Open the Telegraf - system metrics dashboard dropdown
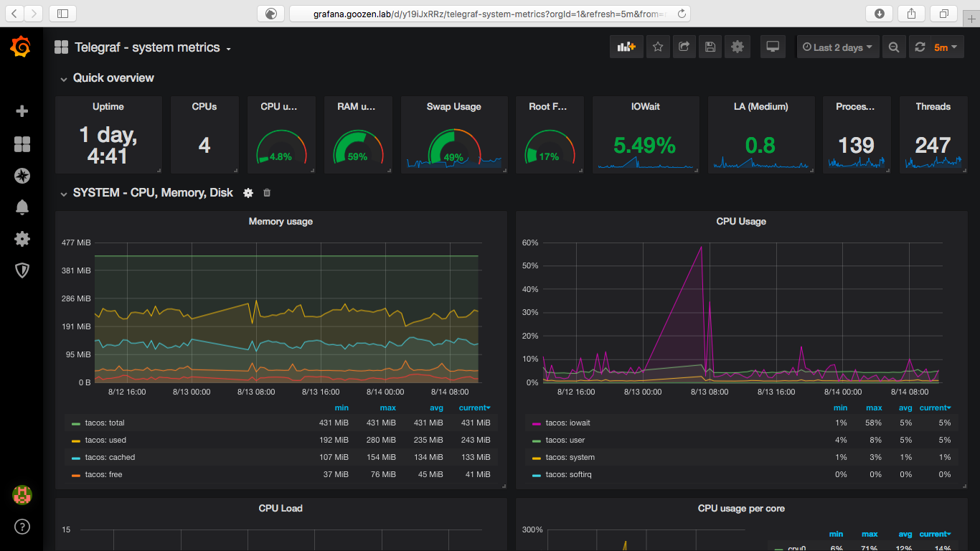The width and height of the screenshot is (980, 551). (153, 47)
